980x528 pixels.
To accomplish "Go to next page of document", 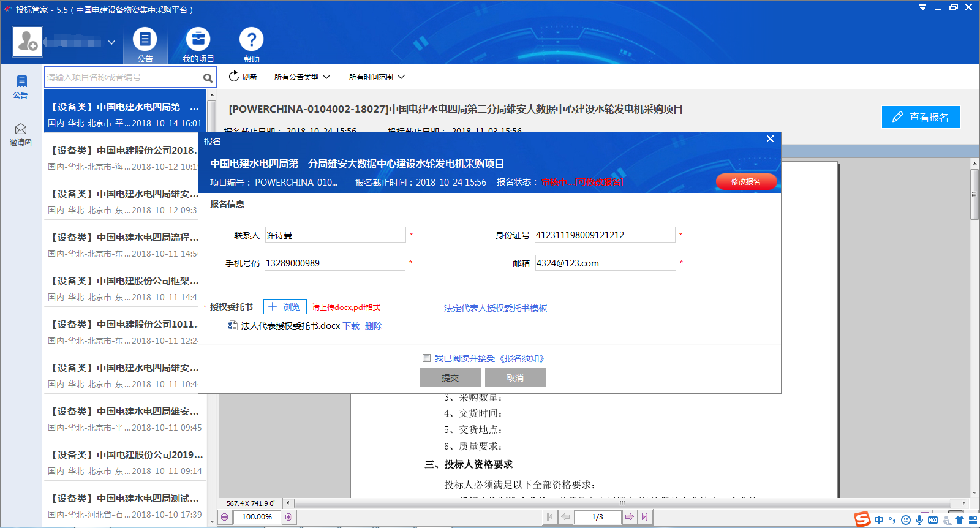I will [x=629, y=517].
